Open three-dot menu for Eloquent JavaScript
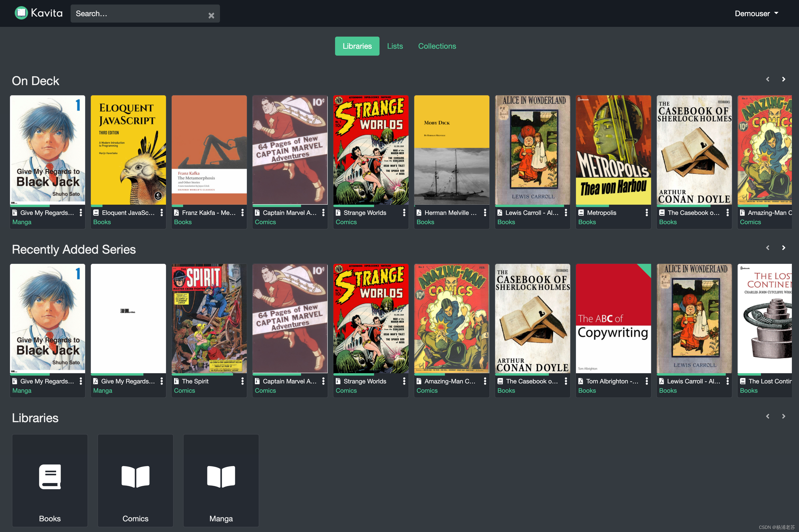The image size is (799, 532). pos(161,213)
